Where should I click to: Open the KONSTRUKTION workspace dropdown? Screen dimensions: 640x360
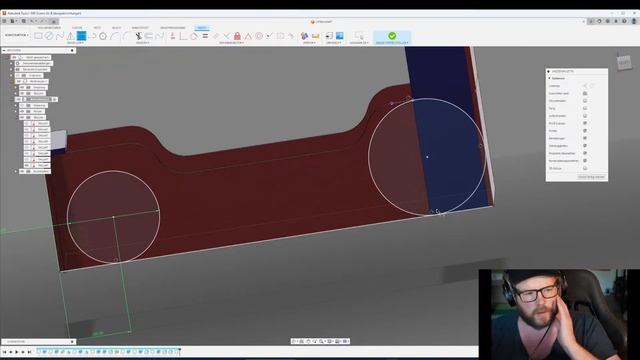coord(17,35)
